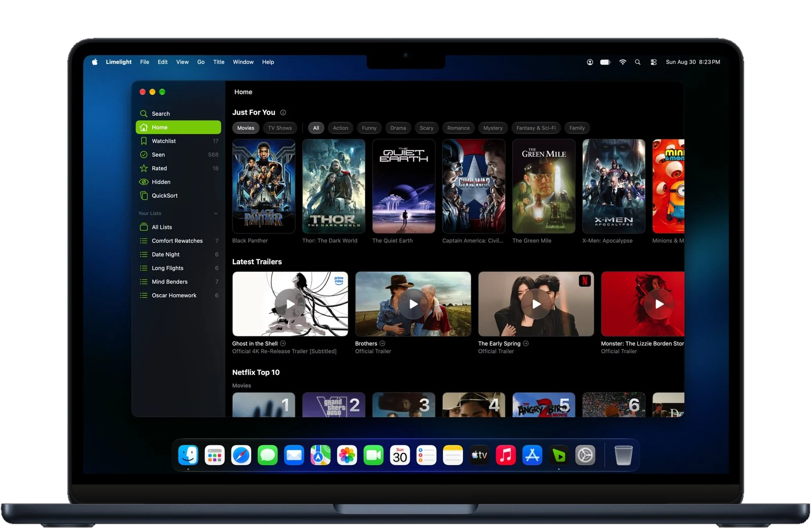Open QuickSort icon in sidebar
Viewport: 812px width, 529px height.
coord(144,196)
